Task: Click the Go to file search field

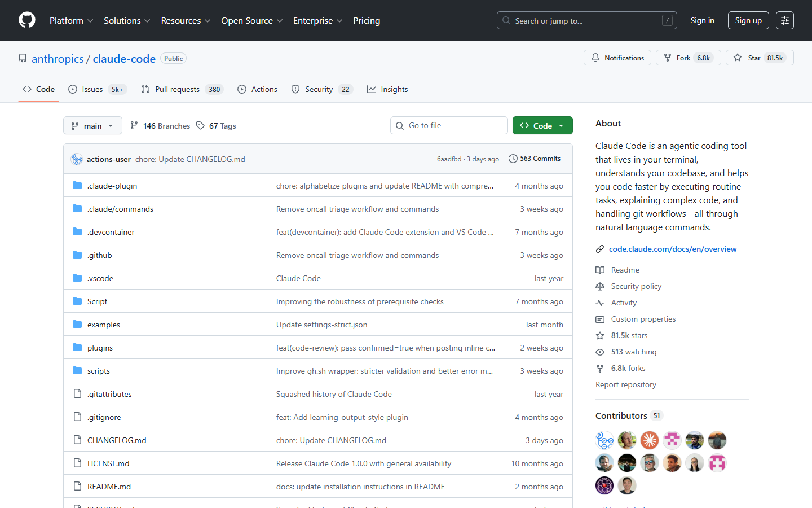Action: [449, 125]
